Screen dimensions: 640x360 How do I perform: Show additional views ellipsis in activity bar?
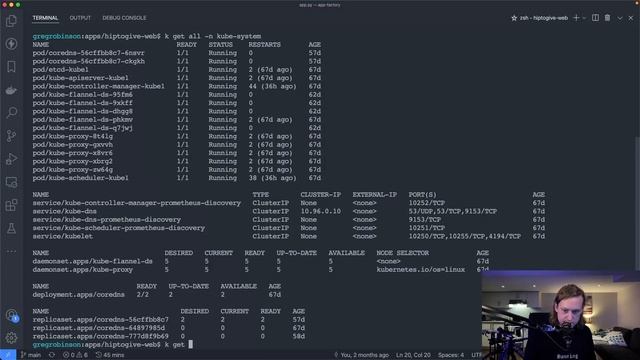pos(11,251)
